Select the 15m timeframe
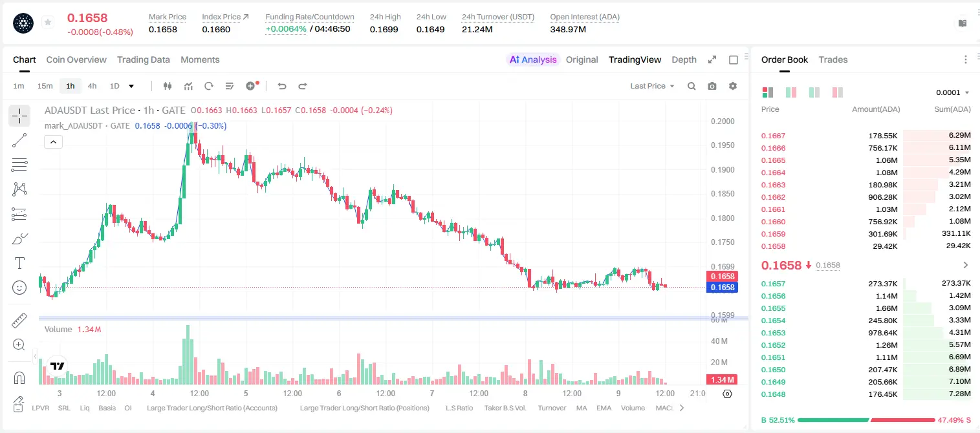 click(45, 86)
